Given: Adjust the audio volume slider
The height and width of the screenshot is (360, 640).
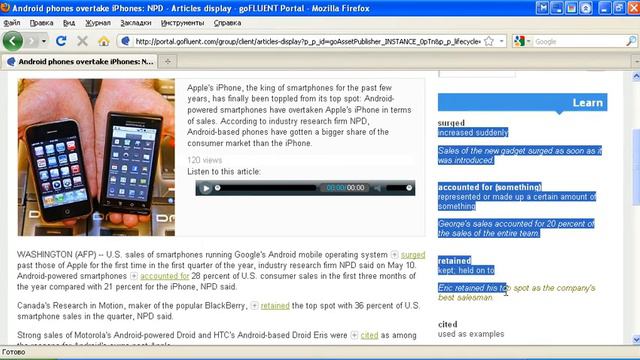Looking at the screenshot, I should pos(399,188).
